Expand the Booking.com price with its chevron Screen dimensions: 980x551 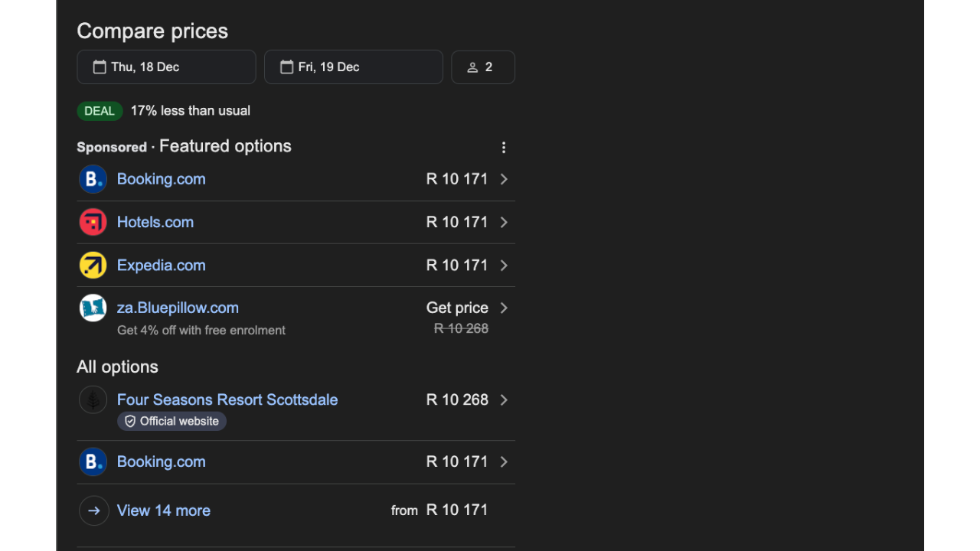point(504,178)
